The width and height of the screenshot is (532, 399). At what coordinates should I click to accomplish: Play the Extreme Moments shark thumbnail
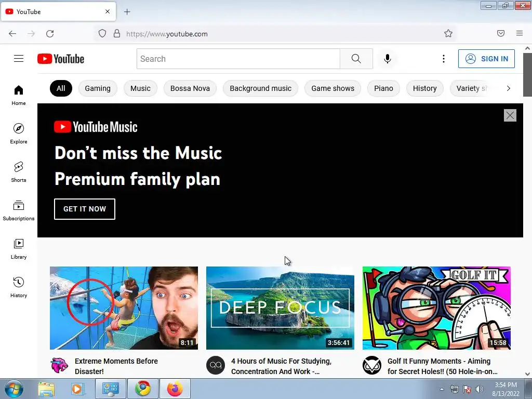point(124,308)
